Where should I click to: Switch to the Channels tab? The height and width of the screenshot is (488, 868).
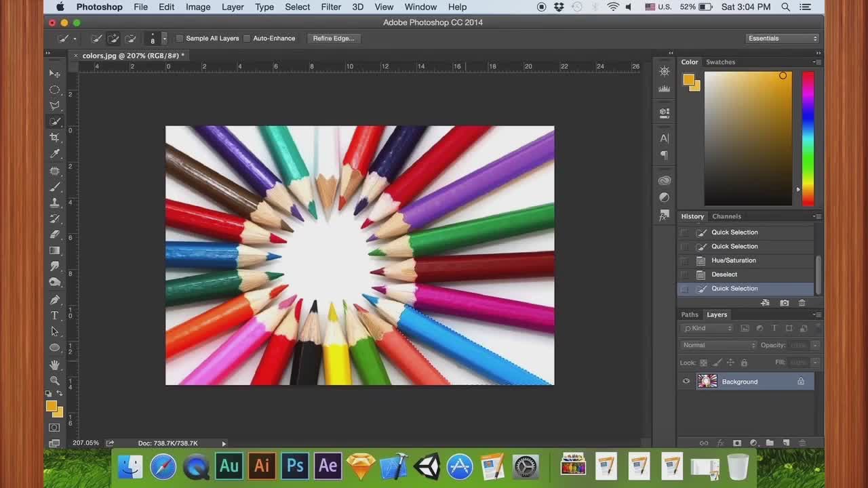[726, 216]
